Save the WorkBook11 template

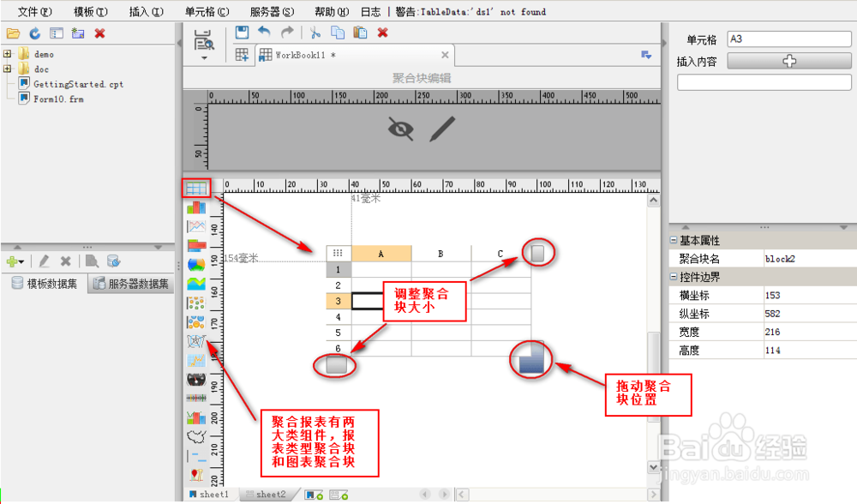[x=242, y=33]
